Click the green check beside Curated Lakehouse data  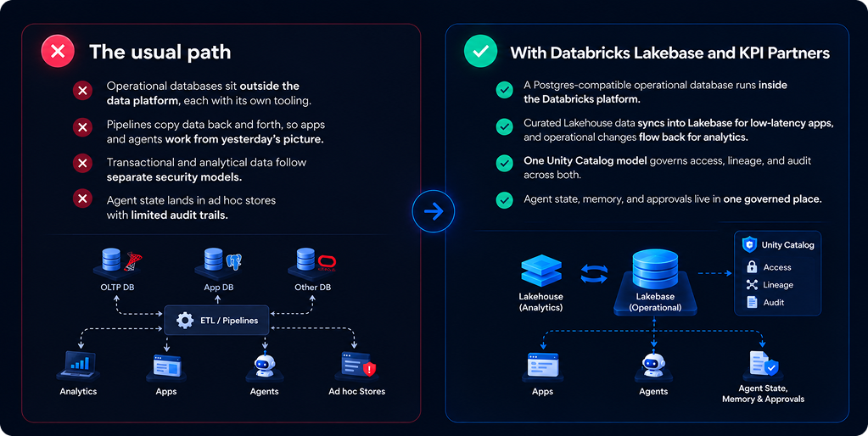pyautogui.click(x=504, y=126)
